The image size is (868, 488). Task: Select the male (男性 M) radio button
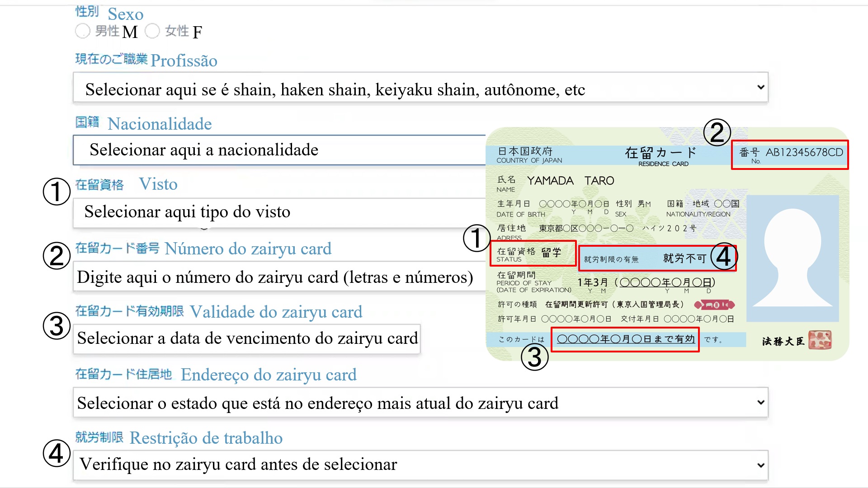83,31
